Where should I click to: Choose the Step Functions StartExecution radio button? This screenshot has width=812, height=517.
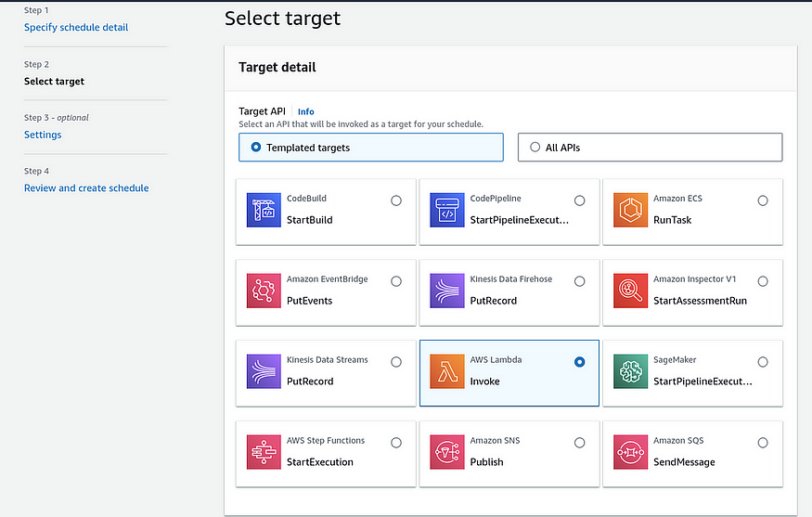click(x=396, y=443)
